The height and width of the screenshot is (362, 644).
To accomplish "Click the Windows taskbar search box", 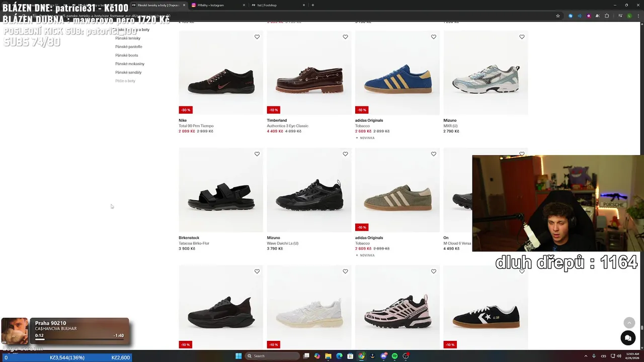I will [272, 356].
